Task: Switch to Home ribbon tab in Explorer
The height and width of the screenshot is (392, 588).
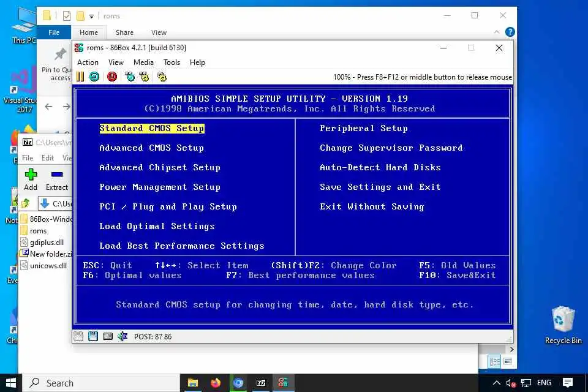Action: click(x=89, y=32)
